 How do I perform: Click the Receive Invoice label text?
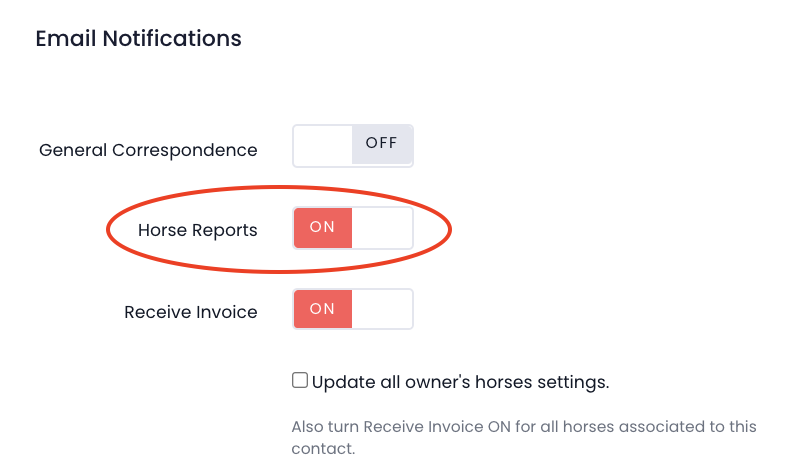(190, 312)
